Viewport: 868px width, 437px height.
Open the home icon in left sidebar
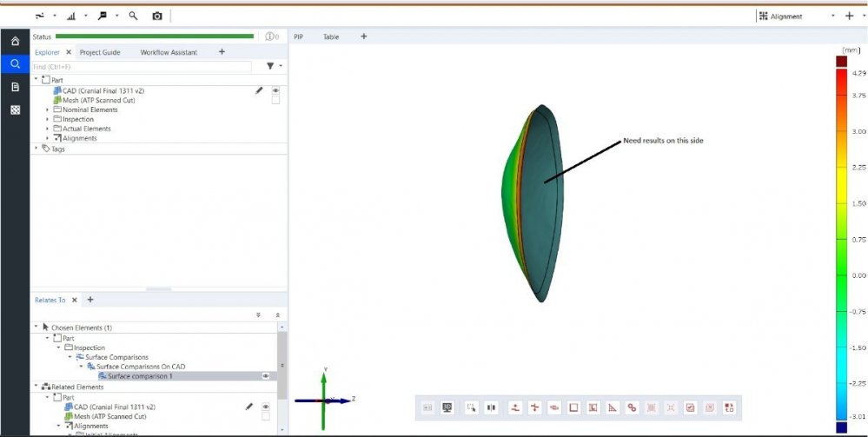(15, 41)
